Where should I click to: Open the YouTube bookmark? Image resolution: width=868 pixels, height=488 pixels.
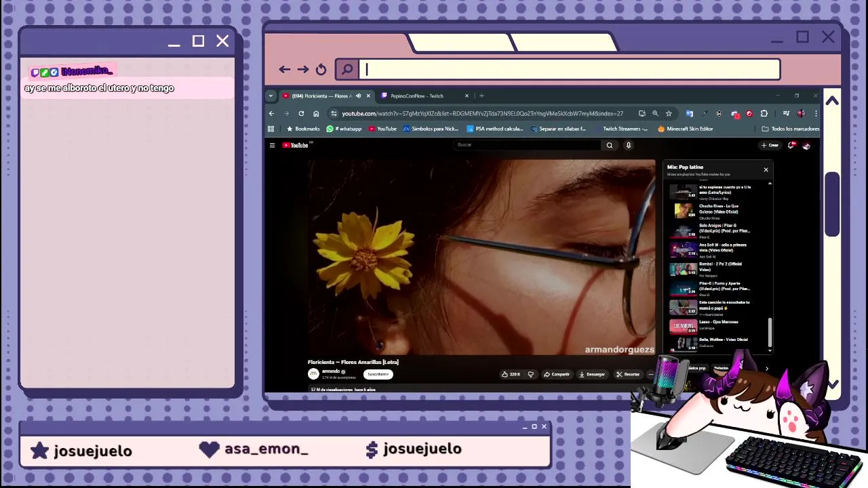pos(382,129)
